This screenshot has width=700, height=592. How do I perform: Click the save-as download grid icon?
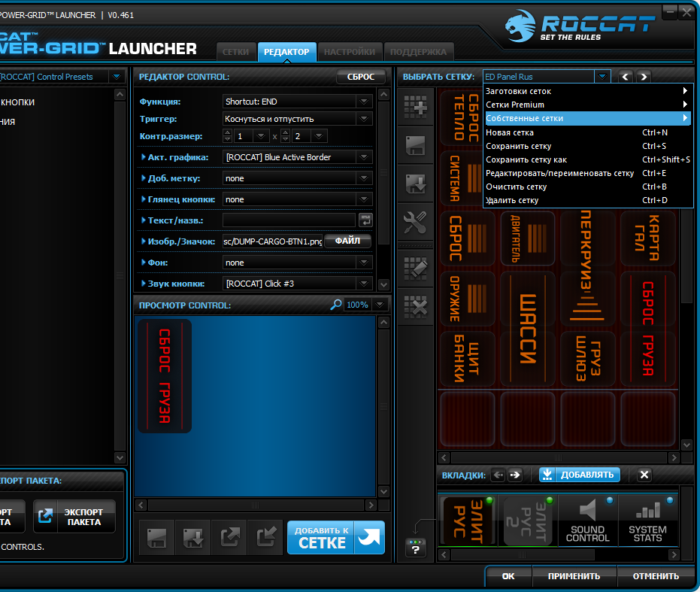pos(415,184)
